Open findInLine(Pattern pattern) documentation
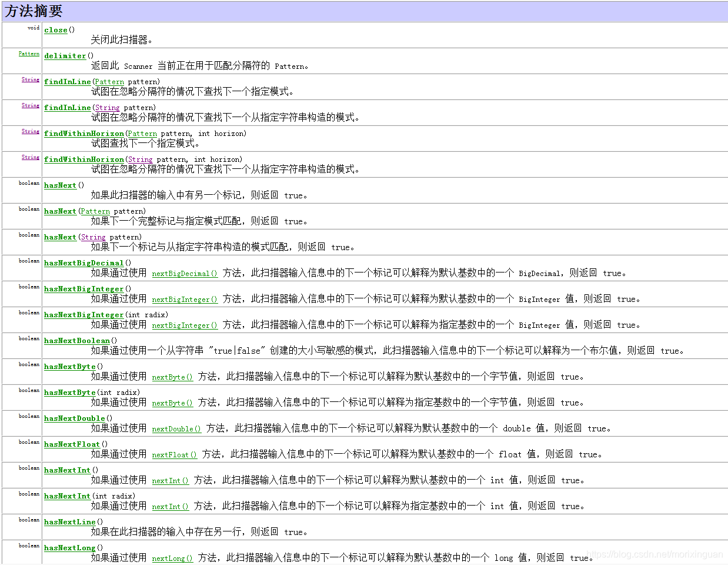The width and height of the screenshot is (728, 565). click(x=67, y=81)
